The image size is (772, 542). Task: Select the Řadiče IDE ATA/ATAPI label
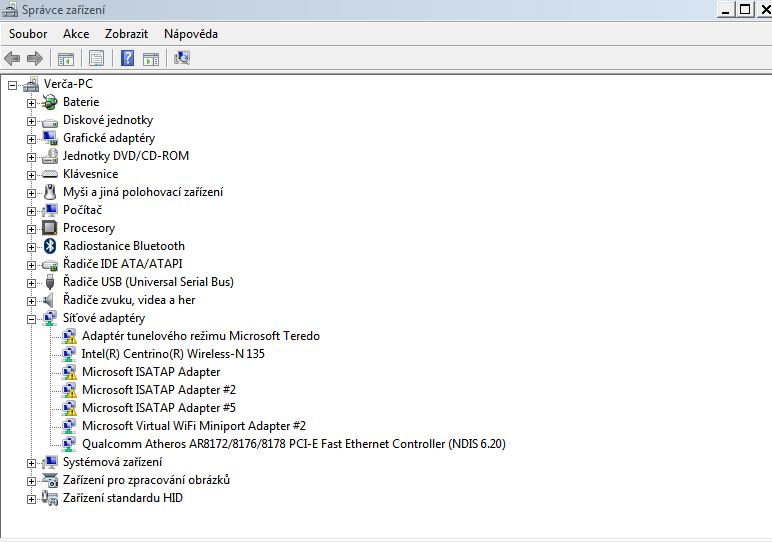point(123,264)
